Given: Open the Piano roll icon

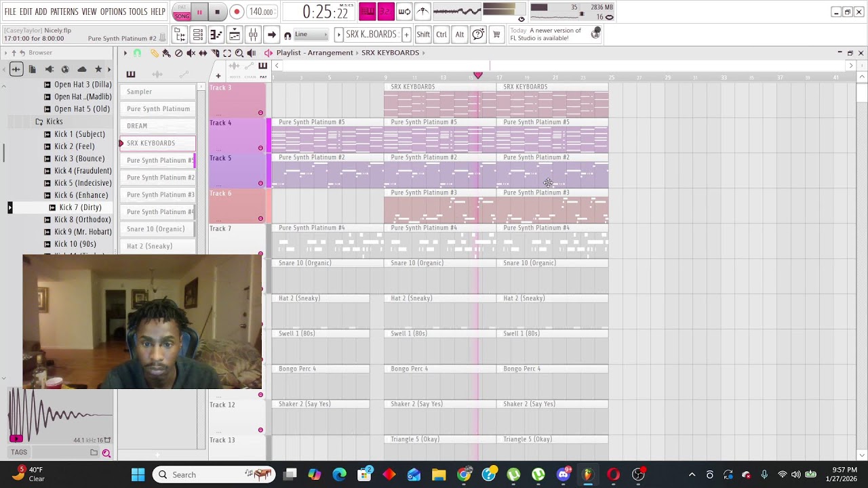Looking at the screenshot, I should 216,35.
